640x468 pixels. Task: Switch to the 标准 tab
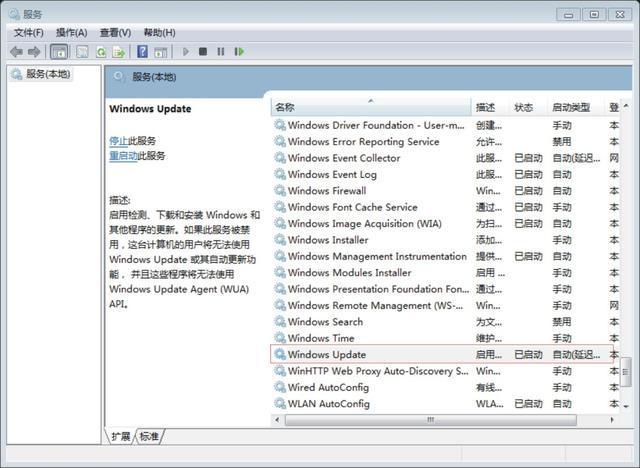tap(149, 437)
